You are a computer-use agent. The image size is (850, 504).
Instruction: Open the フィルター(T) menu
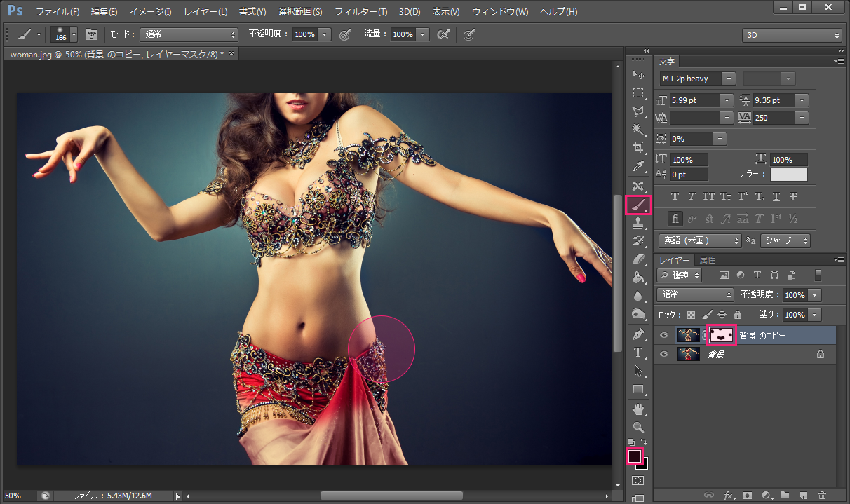point(360,12)
